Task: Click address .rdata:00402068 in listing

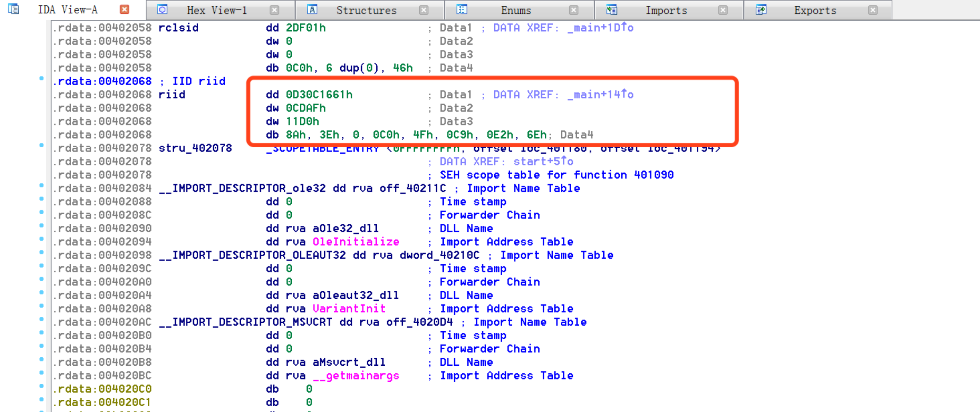Action: tap(102, 94)
